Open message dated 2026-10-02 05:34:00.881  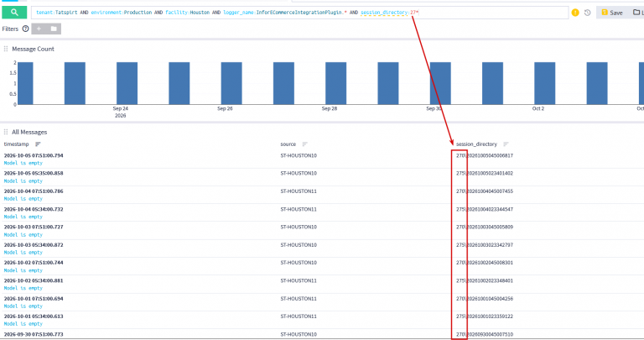click(x=34, y=280)
